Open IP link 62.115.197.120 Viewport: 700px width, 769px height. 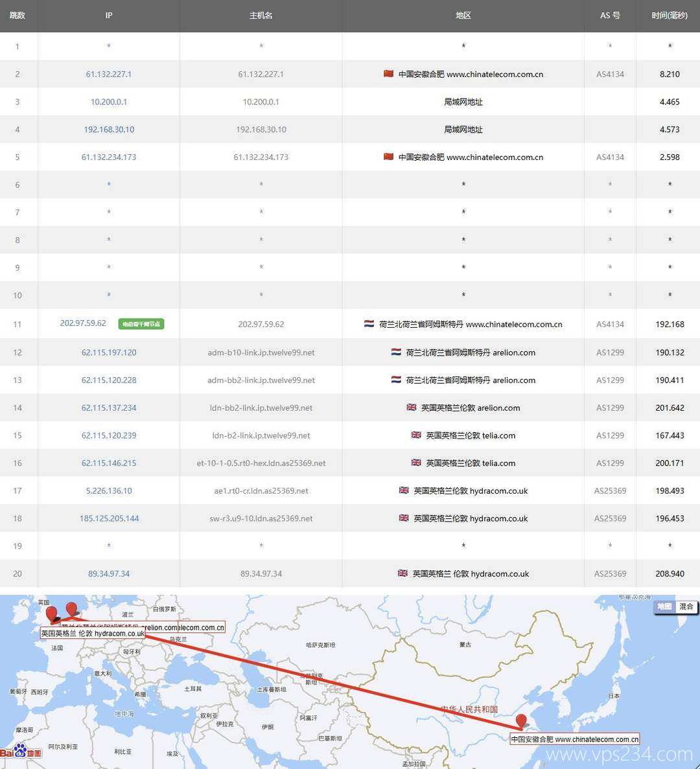tap(109, 352)
